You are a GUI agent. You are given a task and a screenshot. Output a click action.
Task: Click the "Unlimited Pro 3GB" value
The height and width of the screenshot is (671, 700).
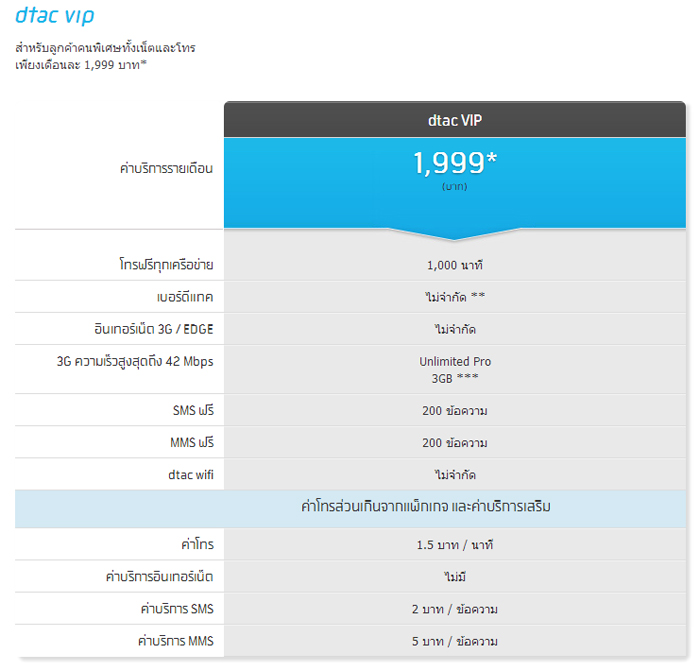pyautogui.click(x=455, y=369)
